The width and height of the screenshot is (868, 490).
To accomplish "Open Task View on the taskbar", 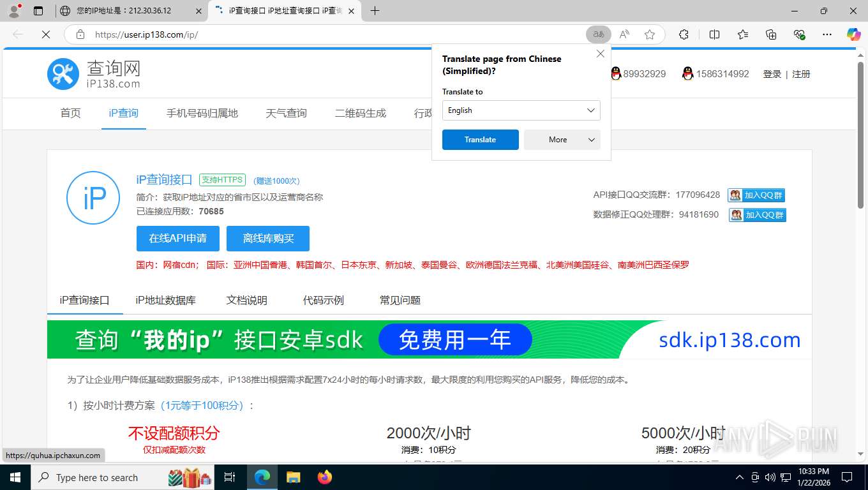I will tap(230, 477).
